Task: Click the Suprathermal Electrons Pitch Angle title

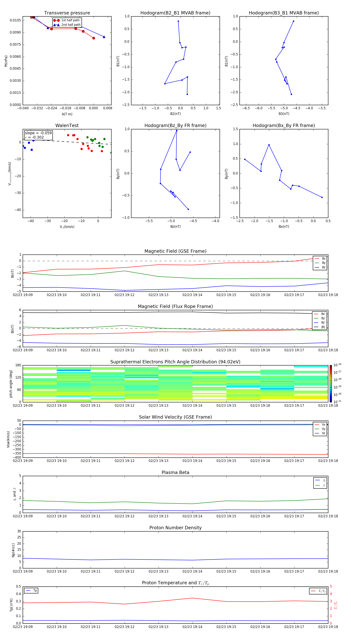Action: point(175,362)
